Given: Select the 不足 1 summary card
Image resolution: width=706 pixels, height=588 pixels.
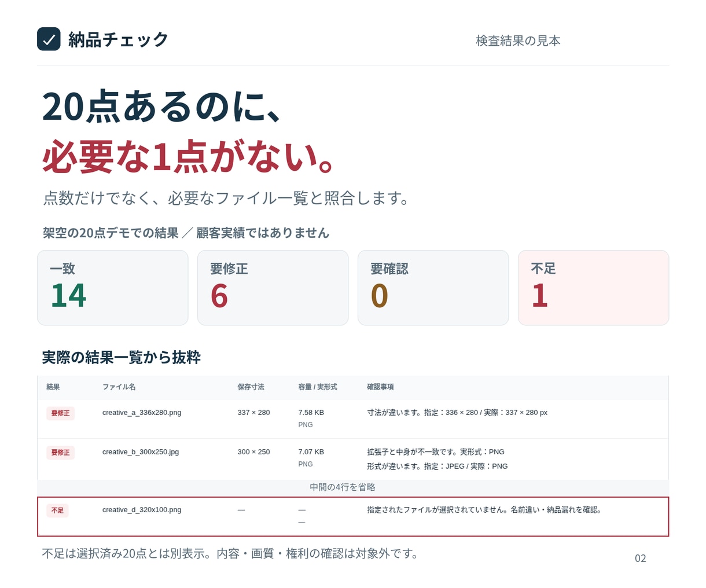Looking at the screenshot, I should (x=594, y=288).
